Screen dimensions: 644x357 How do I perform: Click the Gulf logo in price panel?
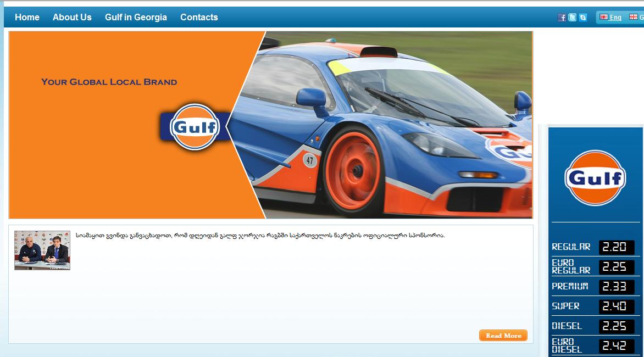tap(595, 178)
